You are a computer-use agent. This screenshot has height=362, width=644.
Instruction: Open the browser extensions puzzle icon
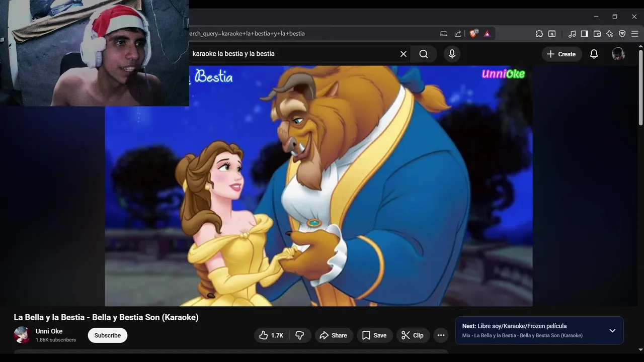pyautogui.click(x=539, y=34)
